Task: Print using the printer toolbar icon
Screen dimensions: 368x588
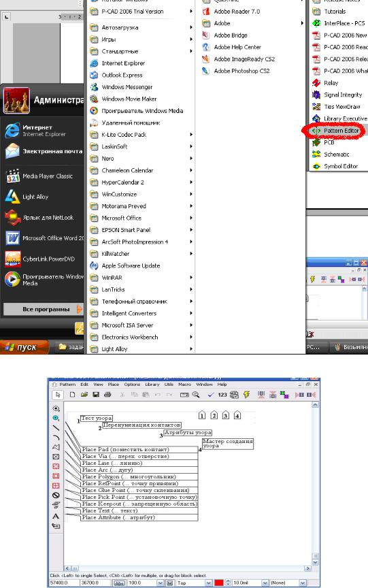Action: coord(108,395)
